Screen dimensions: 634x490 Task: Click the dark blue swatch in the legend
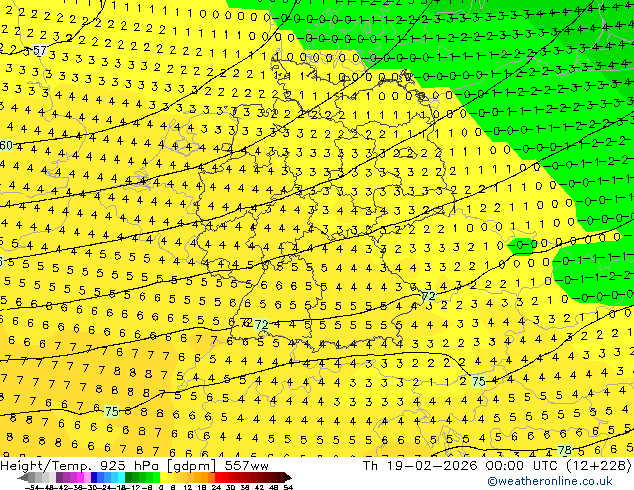[94, 477]
